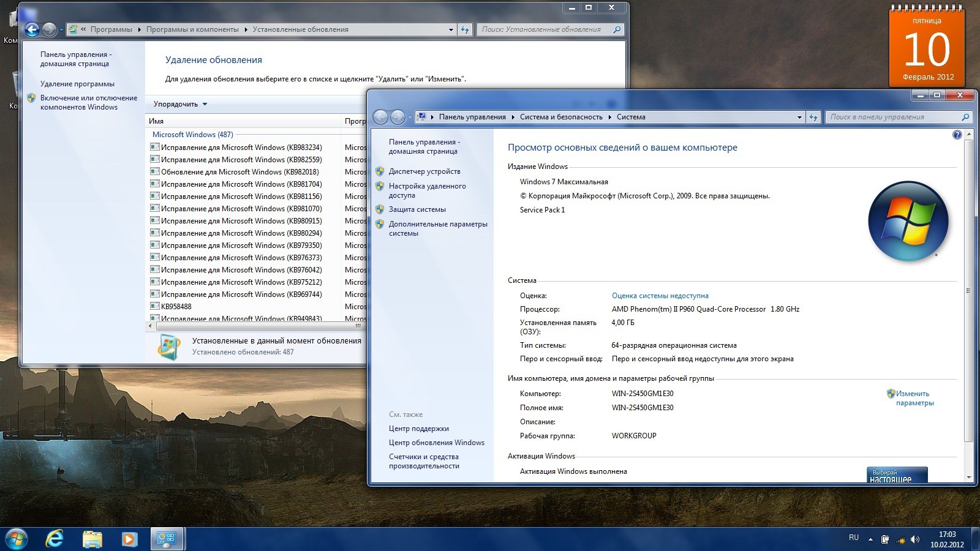Click the shield icon next to Device Manager
This screenshot has width=980, height=551.
coord(380,171)
